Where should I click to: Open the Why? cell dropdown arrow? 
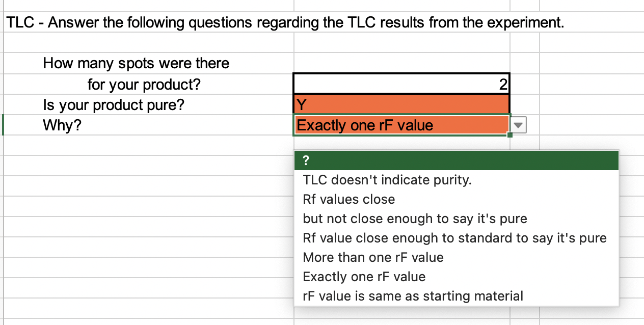tap(519, 124)
